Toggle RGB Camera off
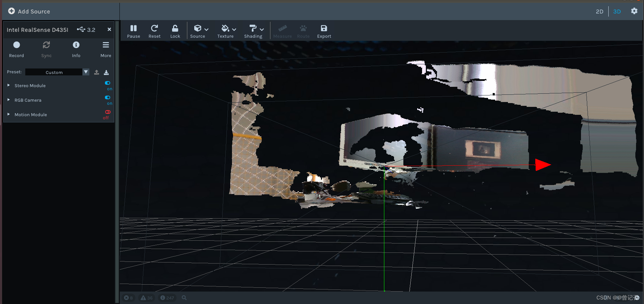 pos(108,98)
